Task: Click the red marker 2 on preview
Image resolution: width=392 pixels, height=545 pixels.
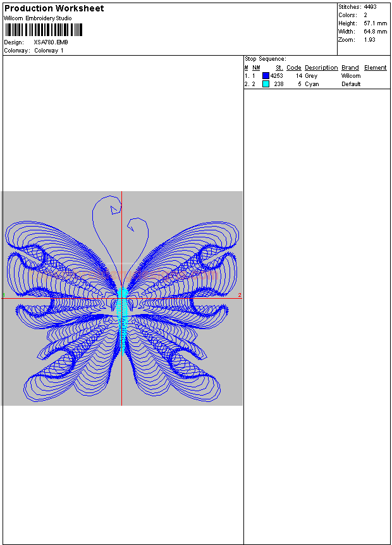Action: pyautogui.click(x=240, y=295)
